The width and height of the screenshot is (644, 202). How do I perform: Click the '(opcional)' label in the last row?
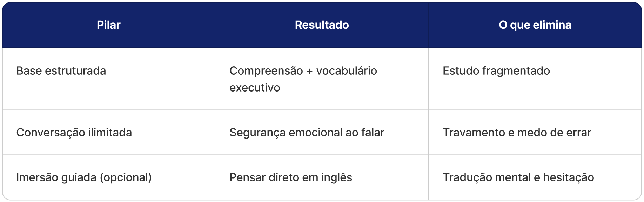pyautogui.click(x=126, y=177)
